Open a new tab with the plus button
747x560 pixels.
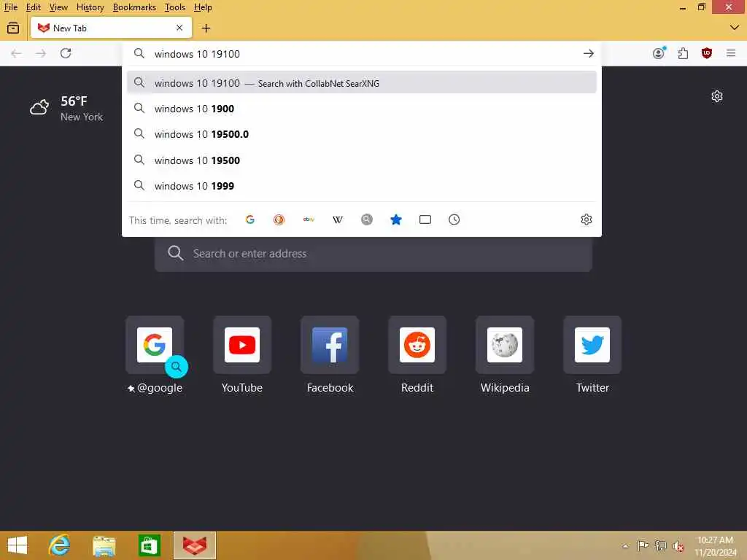[206, 28]
